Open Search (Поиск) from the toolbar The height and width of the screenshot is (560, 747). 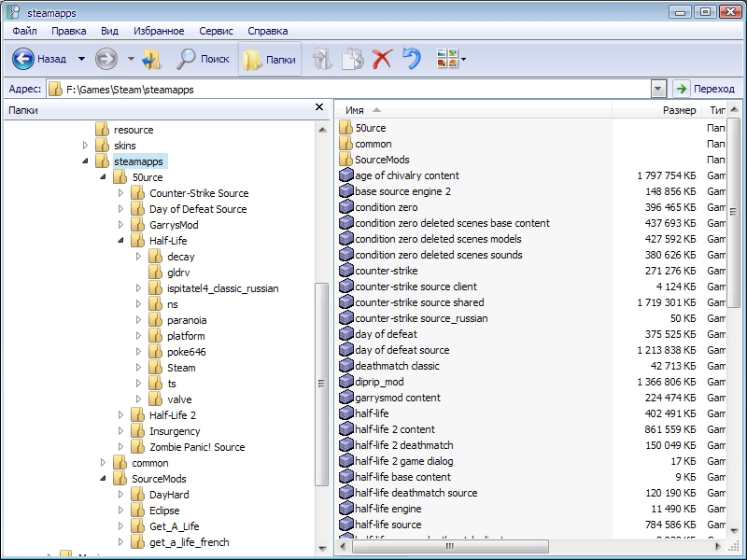click(203, 59)
